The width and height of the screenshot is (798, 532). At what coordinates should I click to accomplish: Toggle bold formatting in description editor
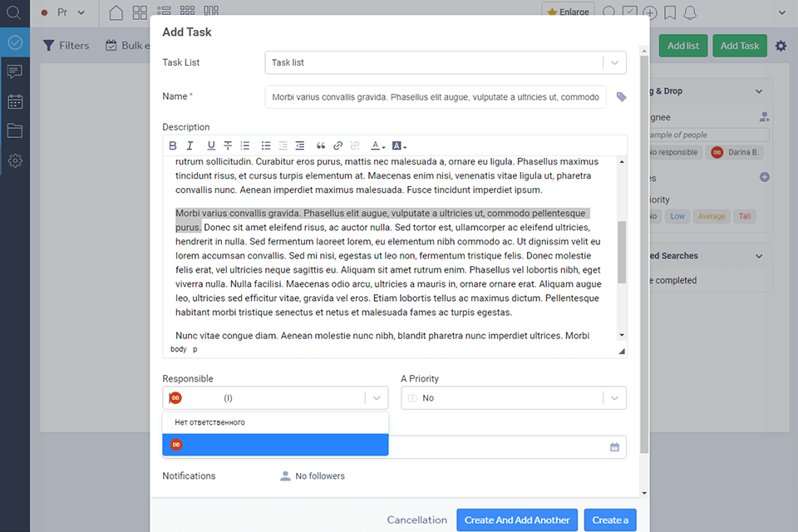[173, 145]
